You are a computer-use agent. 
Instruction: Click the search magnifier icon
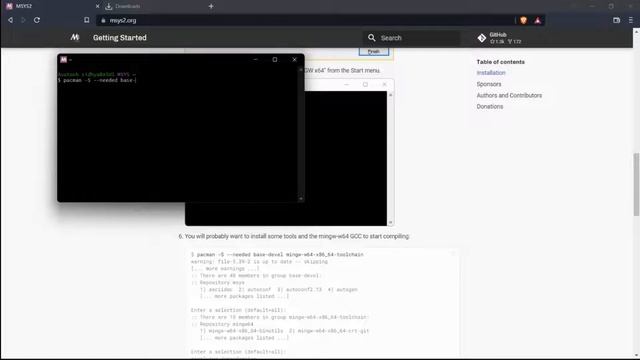pyautogui.click(x=371, y=38)
